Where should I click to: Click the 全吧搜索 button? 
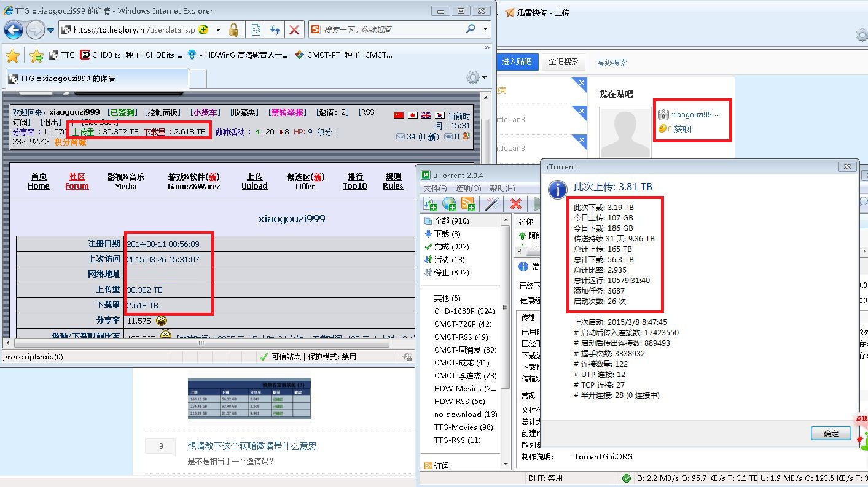pos(563,62)
